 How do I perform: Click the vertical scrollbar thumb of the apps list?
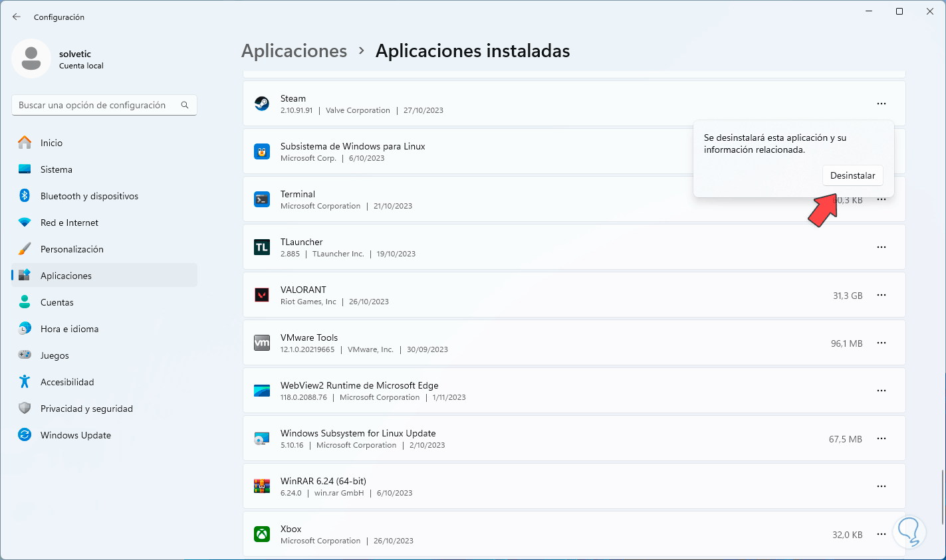point(943,496)
